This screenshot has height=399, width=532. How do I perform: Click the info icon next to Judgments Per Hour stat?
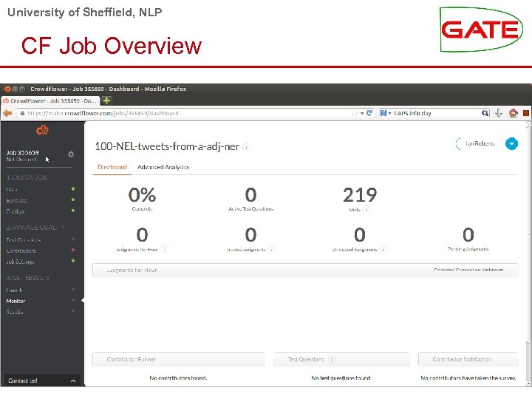165,249
